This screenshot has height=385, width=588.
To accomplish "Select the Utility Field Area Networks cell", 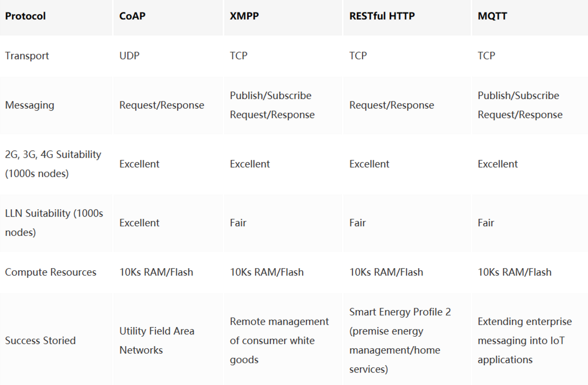I will pyautogui.click(x=156, y=340).
